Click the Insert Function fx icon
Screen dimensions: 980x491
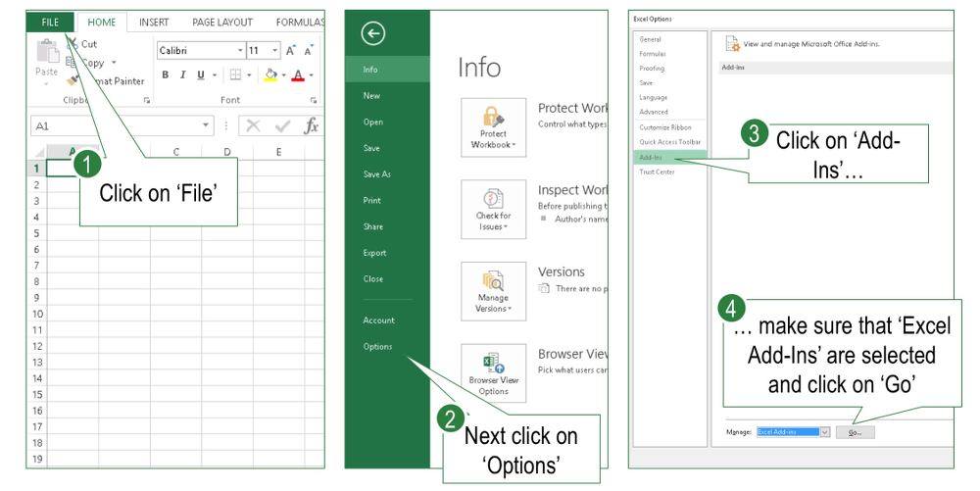coord(311,126)
